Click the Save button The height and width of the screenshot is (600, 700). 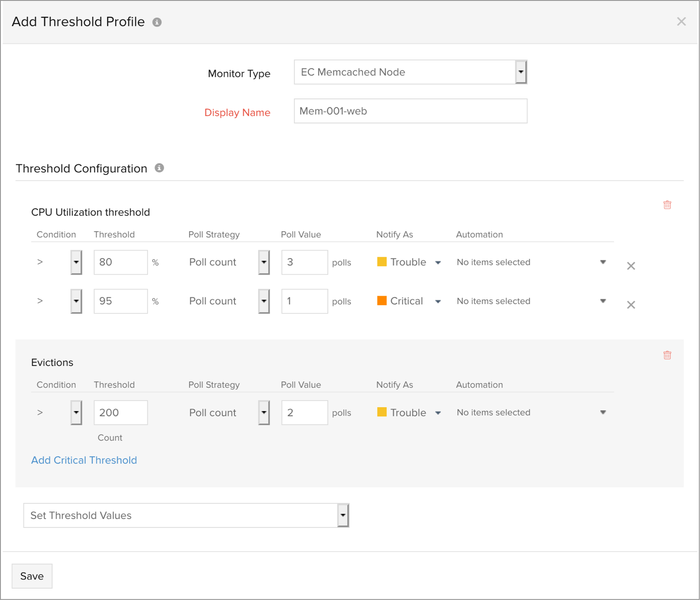click(32, 576)
